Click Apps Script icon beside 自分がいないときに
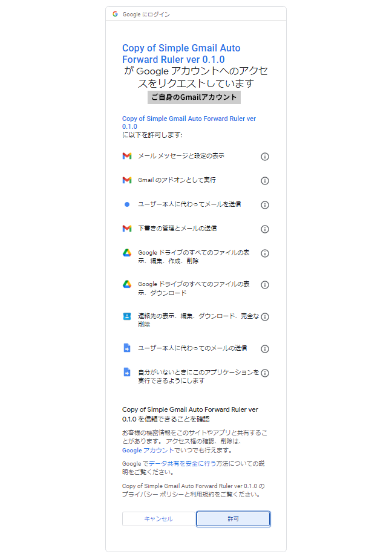 (127, 372)
